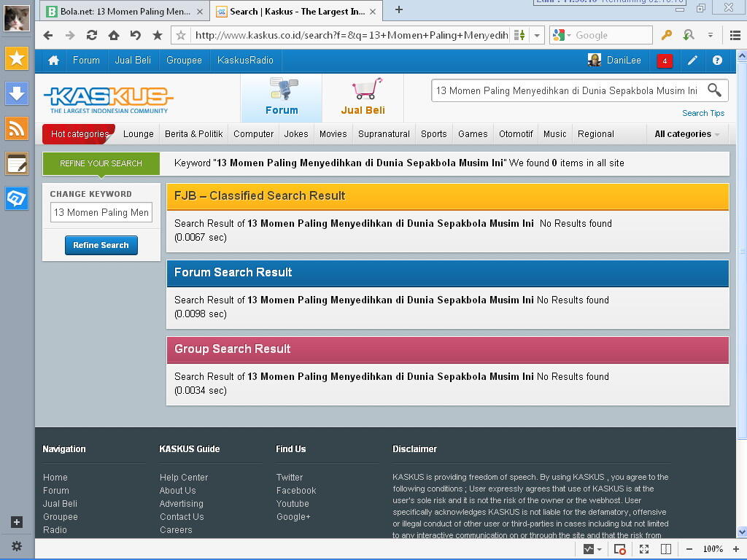Click the Kaskus home icon

coord(53,61)
